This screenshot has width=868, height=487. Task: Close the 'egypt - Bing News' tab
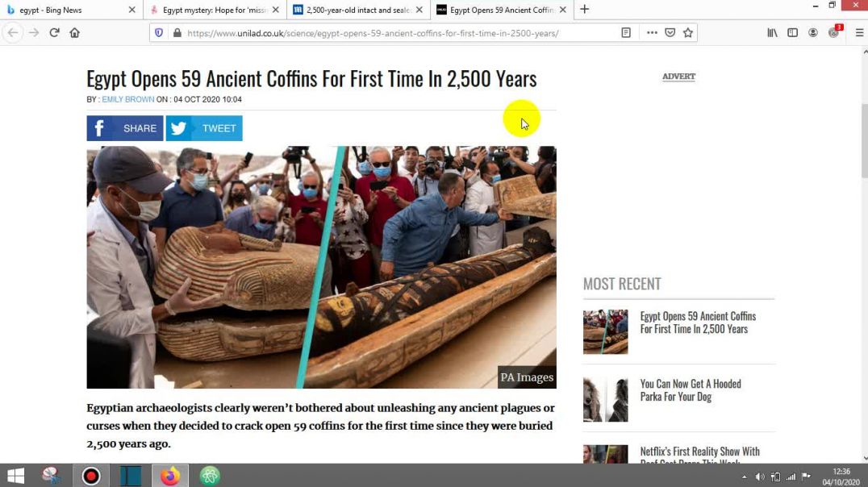[131, 10]
